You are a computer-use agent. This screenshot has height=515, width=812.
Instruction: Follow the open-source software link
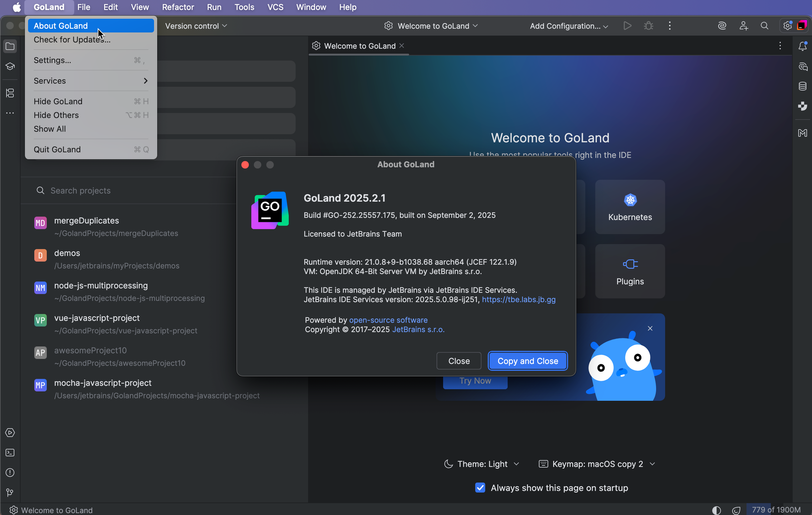[388, 320]
